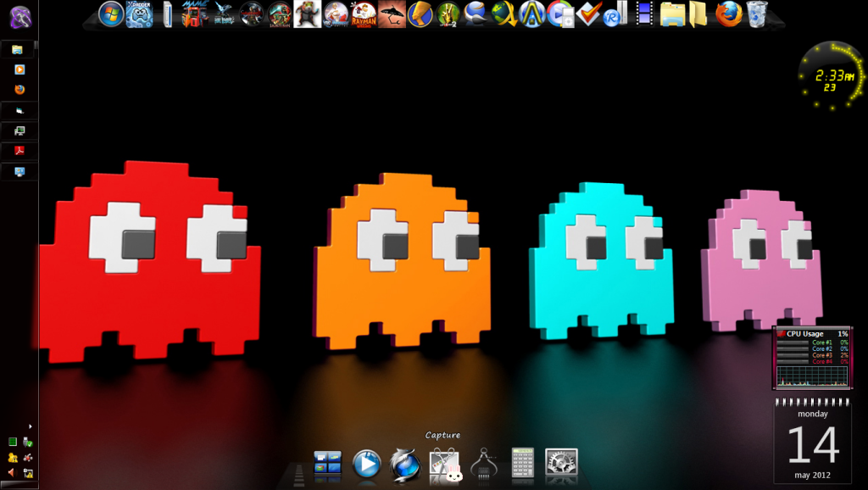Screen dimensions: 868x490
Task: Click the blue play button dock icon
Action: pyautogui.click(x=366, y=464)
